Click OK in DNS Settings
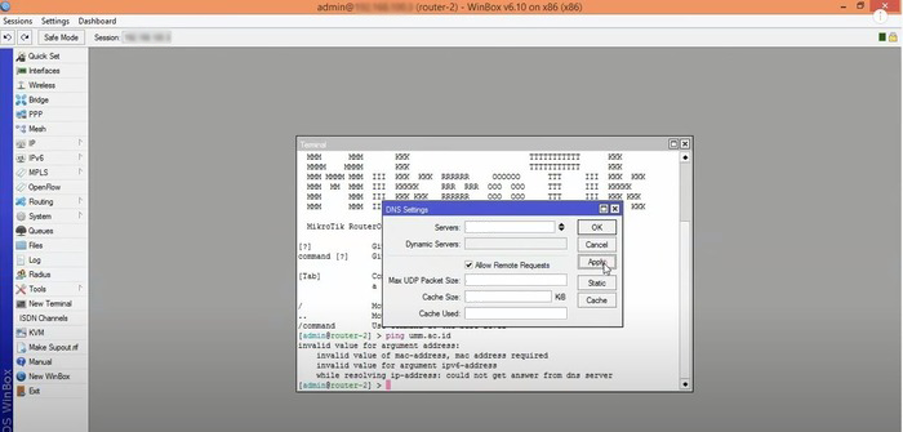The image size is (904, 432). tap(597, 227)
